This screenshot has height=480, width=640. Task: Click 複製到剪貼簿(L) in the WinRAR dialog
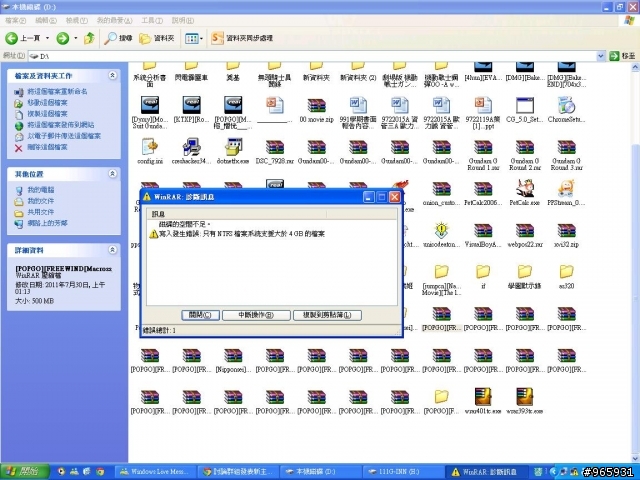coord(327,315)
